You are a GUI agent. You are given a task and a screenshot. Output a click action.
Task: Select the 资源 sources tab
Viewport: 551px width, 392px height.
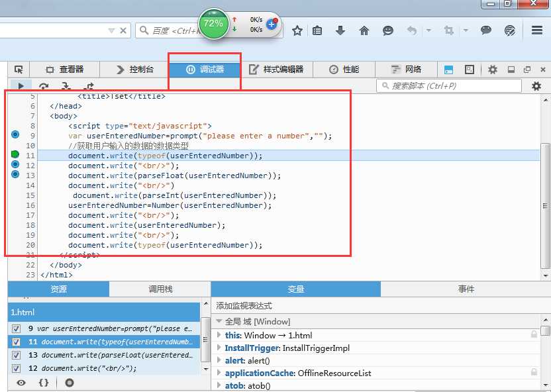click(x=58, y=289)
